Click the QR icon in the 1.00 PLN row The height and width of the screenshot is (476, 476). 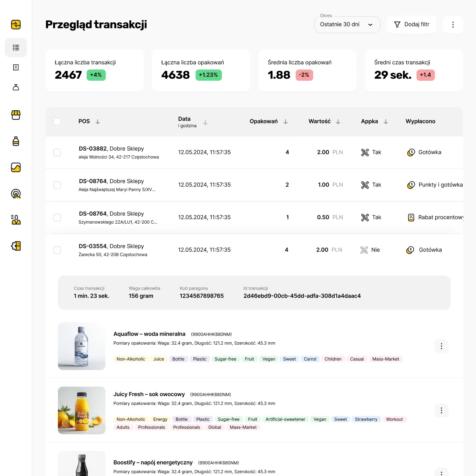365,185
